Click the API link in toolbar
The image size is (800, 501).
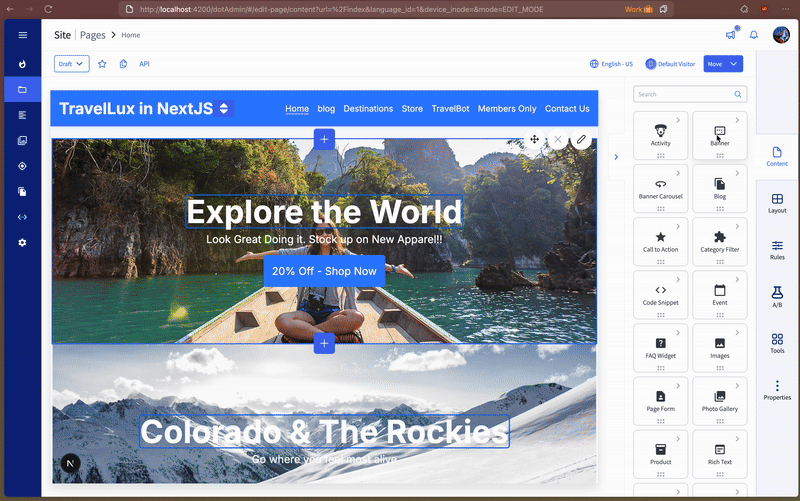(x=144, y=64)
